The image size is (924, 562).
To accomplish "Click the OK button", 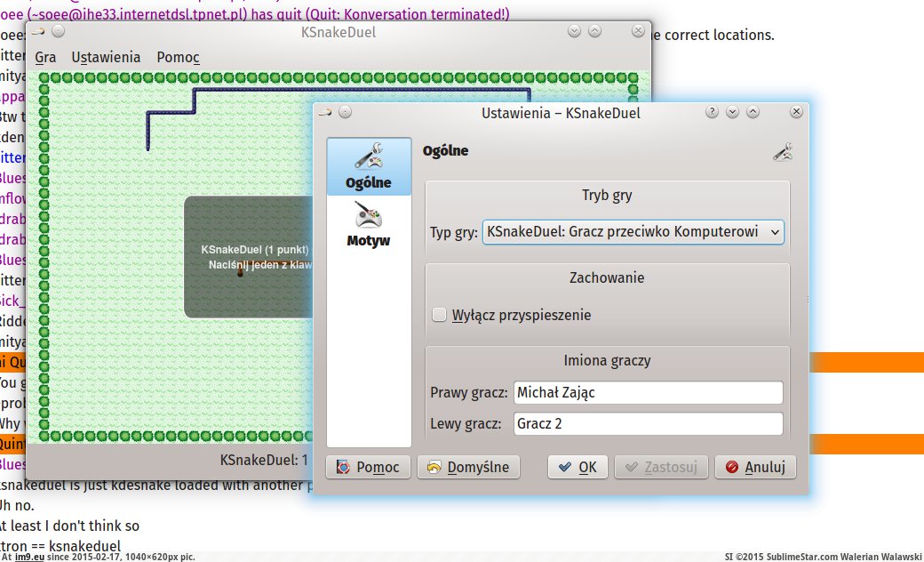I will pyautogui.click(x=577, y=467).
